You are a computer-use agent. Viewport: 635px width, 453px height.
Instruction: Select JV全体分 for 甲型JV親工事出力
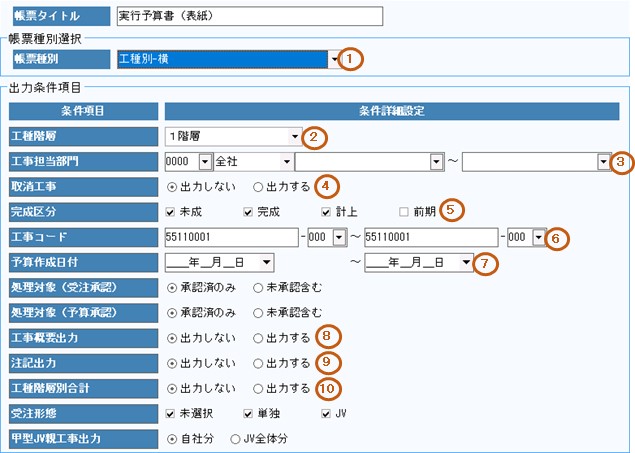(237, 437)
